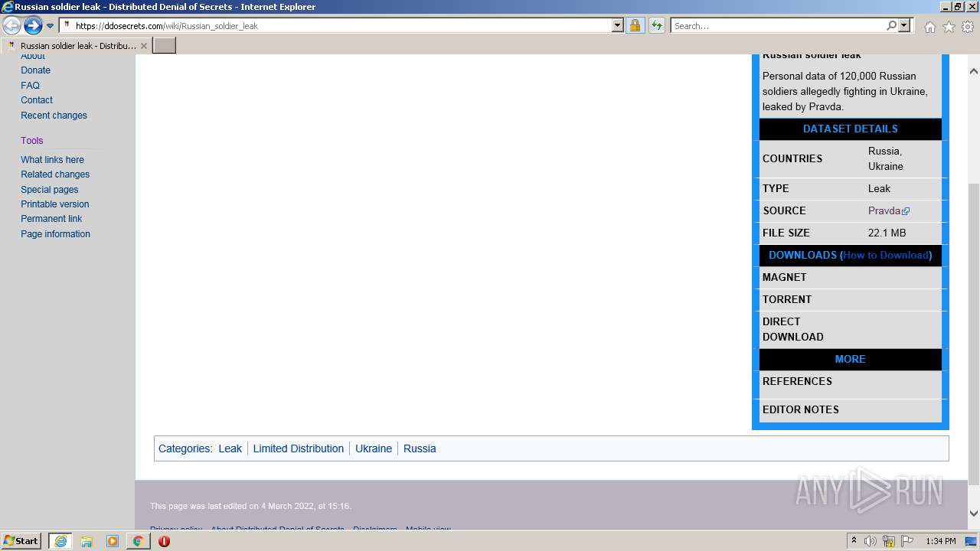Open the Contact sidebar link
This screenshot has width=980, height=551.
click(x=37, y=100)
